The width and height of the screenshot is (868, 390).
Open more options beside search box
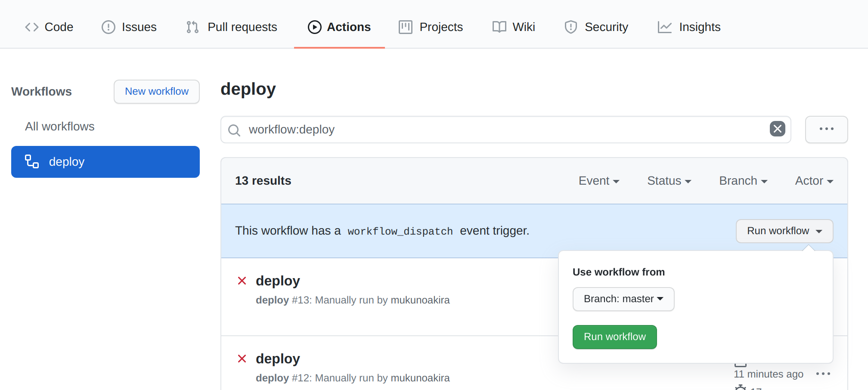click(827, 129)
